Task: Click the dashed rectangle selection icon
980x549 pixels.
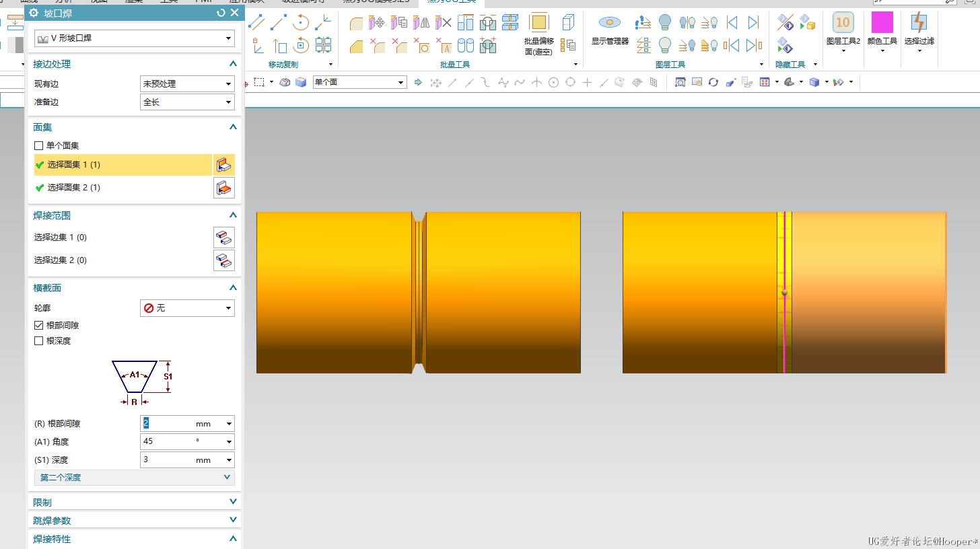Action: 259,82
